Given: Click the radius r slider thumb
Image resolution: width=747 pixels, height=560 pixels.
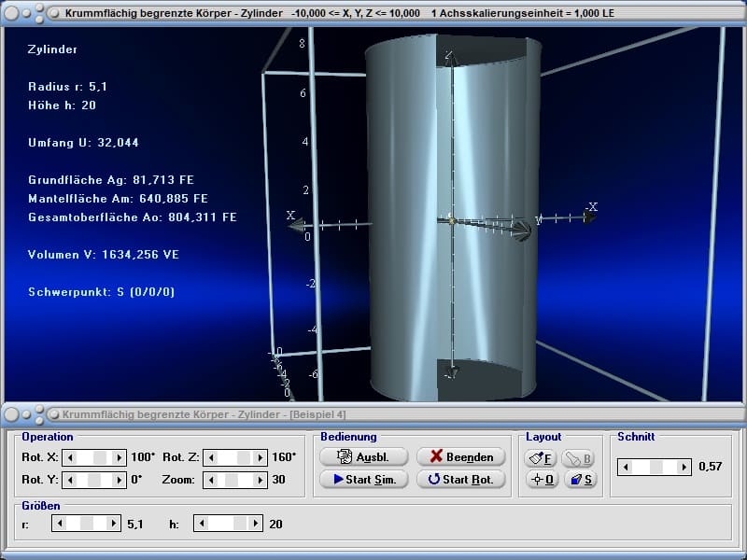Looking at the screenshot, I should (87, 524).
